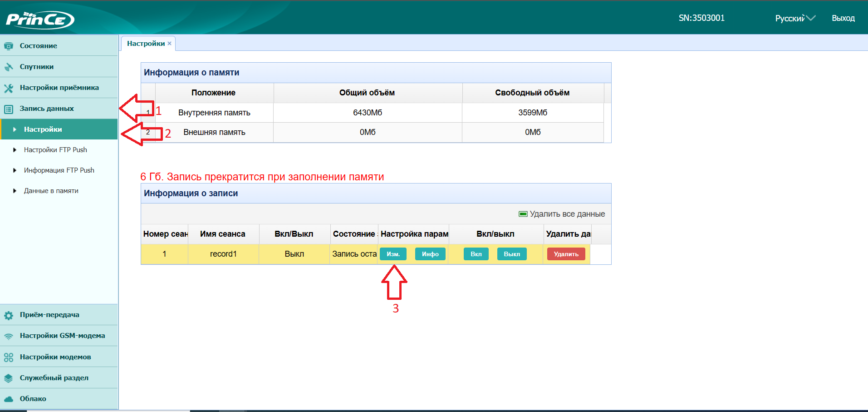Click the Настройка парам column header
The height and width of the screenshot is (412, 868).
(x=414, y=234)
